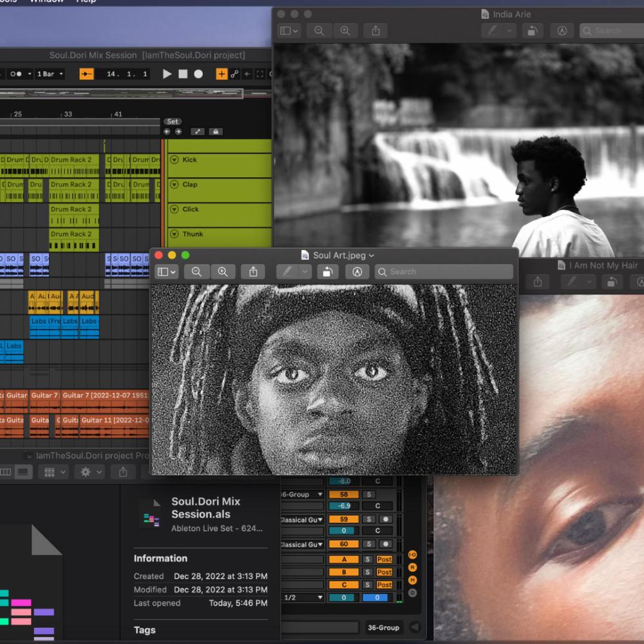The image size is (644, 644).
Task: Toggle the R returns show/hide button
Action: (x=412, y=567)
